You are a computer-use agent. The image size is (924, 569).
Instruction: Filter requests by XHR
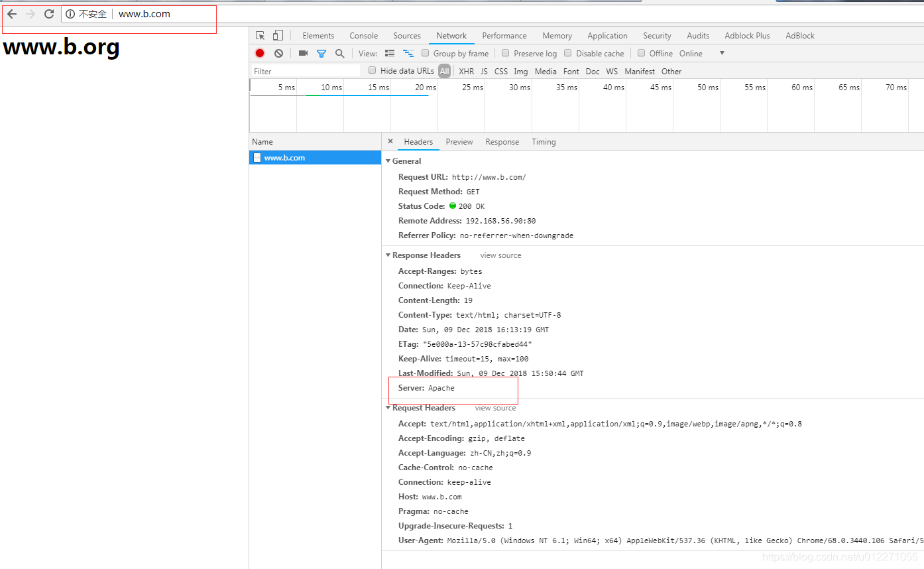tap(467, 71)
